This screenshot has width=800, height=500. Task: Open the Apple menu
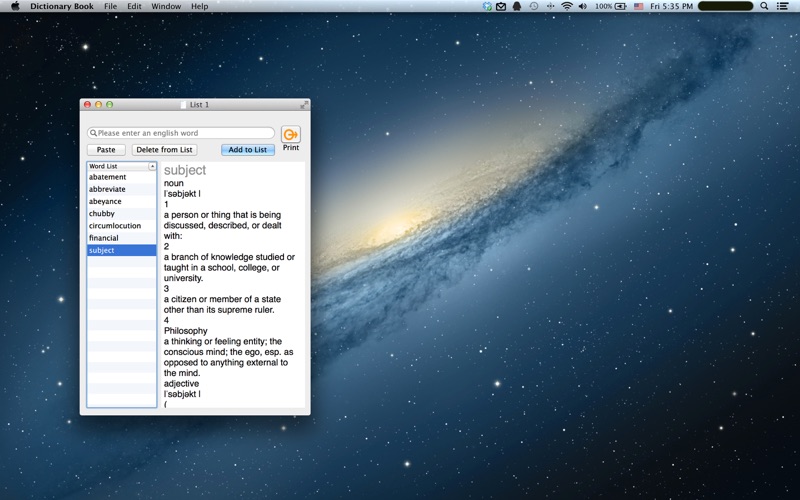coord(15,6)
